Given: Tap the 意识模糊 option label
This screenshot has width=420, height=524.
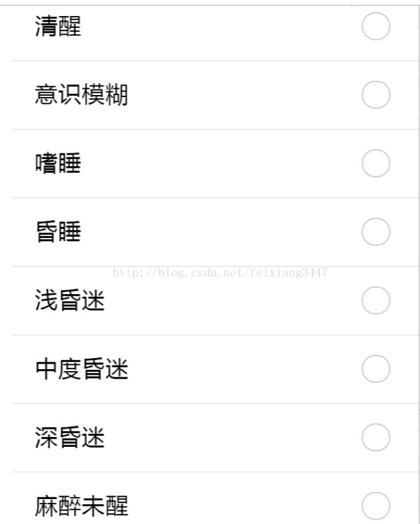Looking at the screenshot, I should pos(81,96).
